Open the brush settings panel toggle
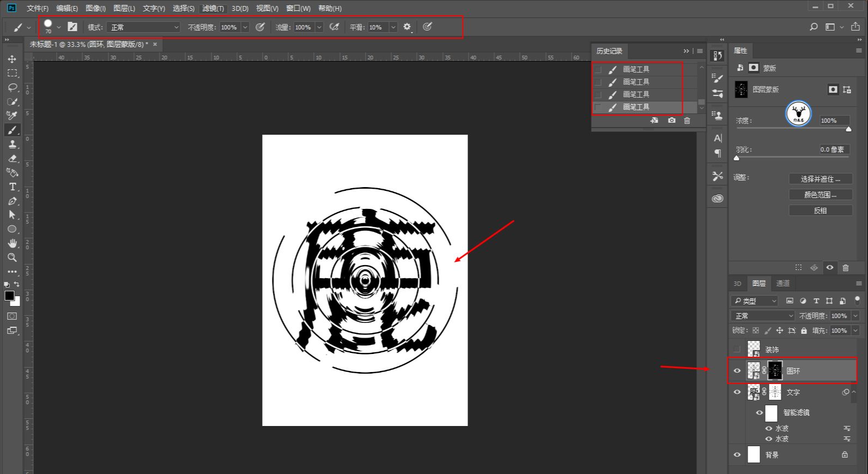Viewport: 868px width, 474px height. (x=72, y=27)
